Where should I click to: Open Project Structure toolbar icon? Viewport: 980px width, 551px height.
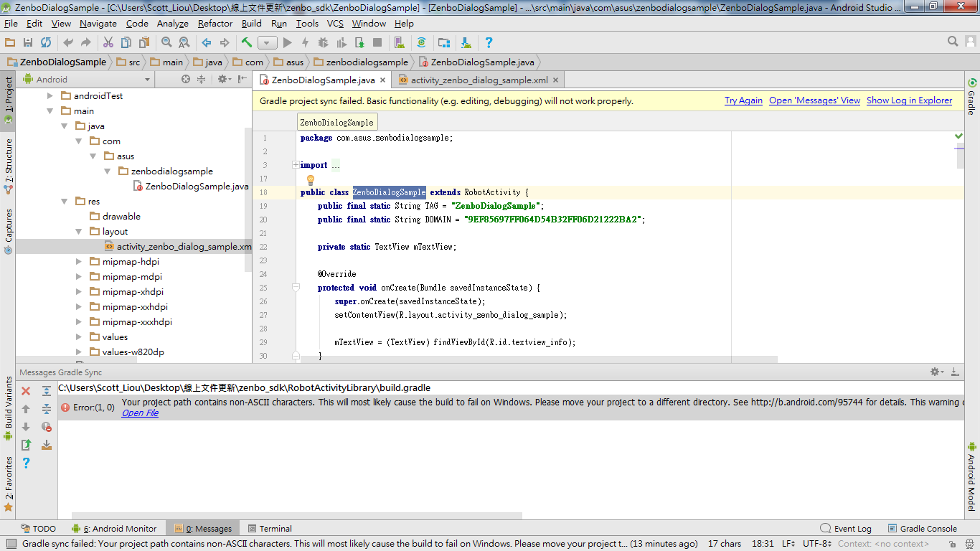[x=444, y=42]
